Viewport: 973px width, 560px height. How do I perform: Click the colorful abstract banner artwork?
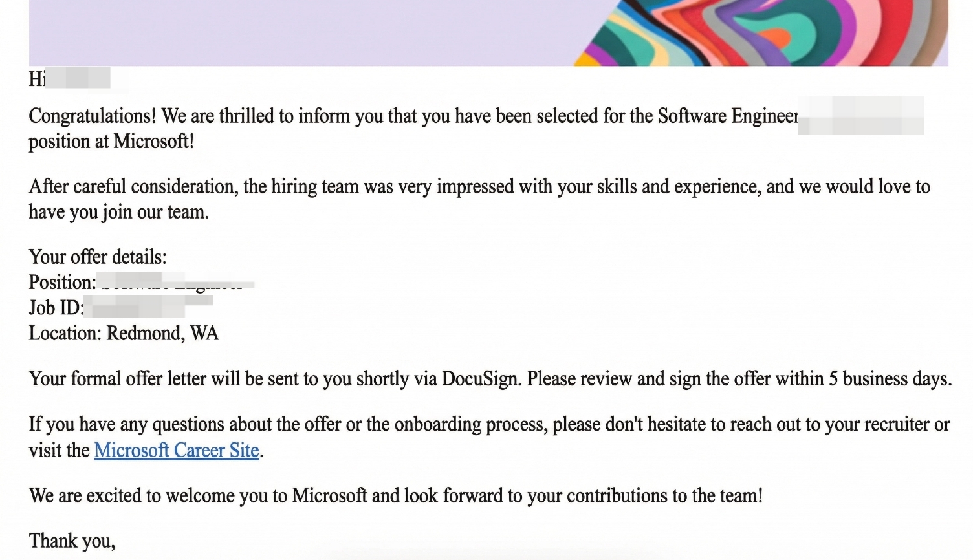[763, 32]
